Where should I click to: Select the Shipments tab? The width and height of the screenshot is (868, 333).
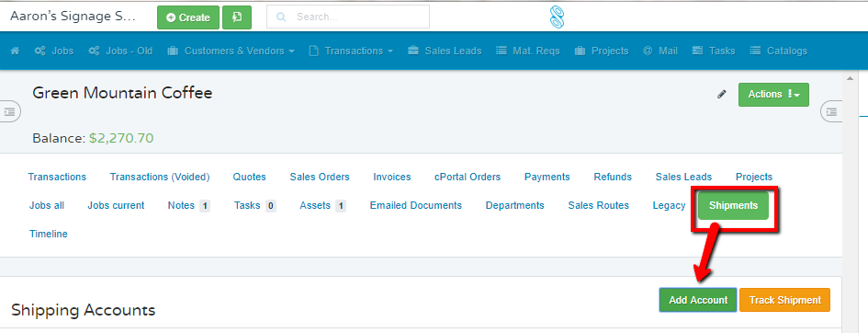pos(734,205)
